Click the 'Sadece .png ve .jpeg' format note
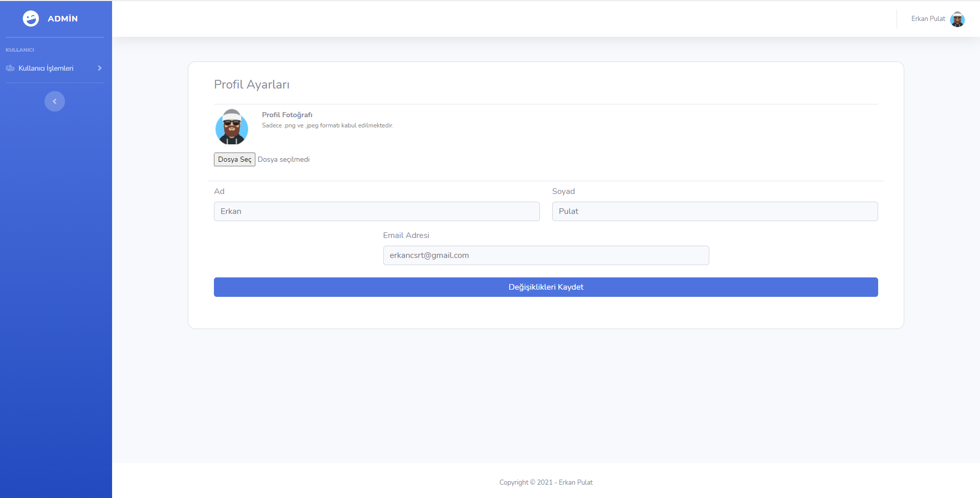Viewport: 980px width, 498px height. click(328, 125)
